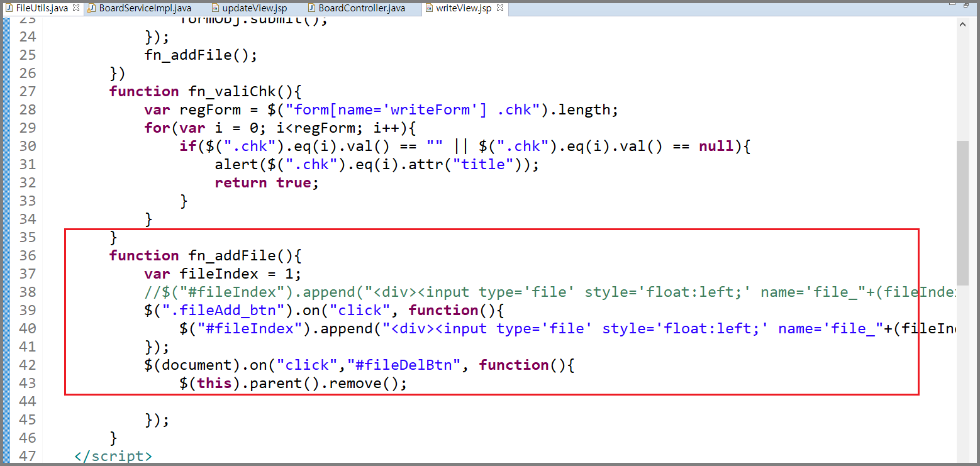Screen dimensions: 980x466
Task: Click line number 47 in the gutter
Action: [x=27, y=456]
